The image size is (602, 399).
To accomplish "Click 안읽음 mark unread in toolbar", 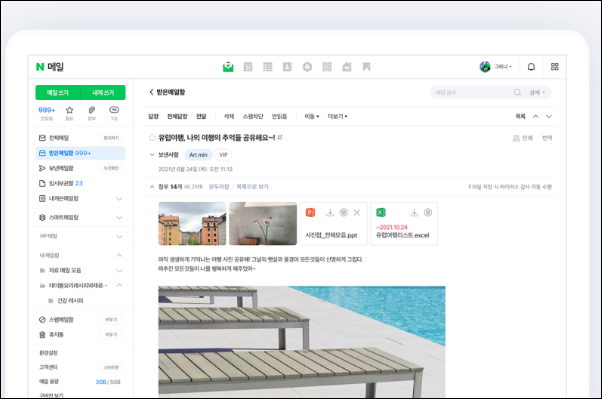I will click(x=280, y=116).
